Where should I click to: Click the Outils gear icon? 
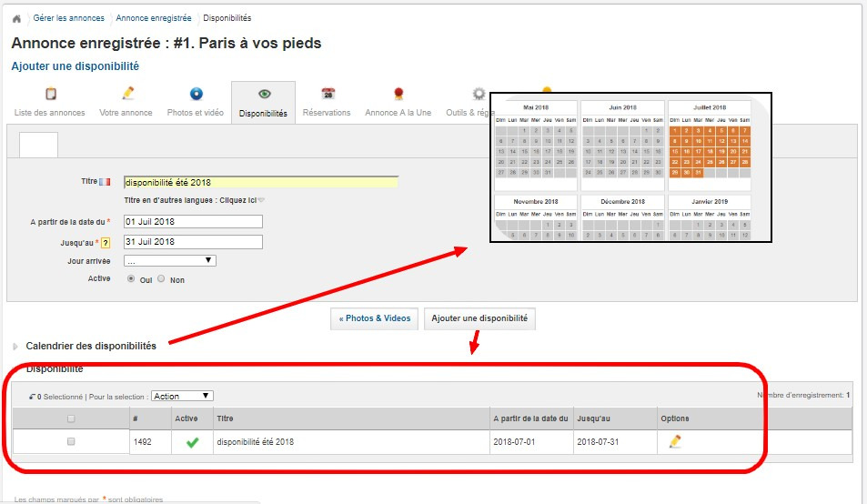(x=478, y=94)
